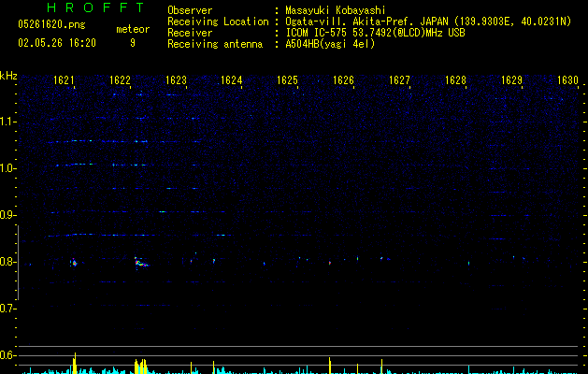Screen dimensions: 588x374
Task: Click the Ogata-vill. Akita-Pref. JAPAN location text
Action: [428, 22]
